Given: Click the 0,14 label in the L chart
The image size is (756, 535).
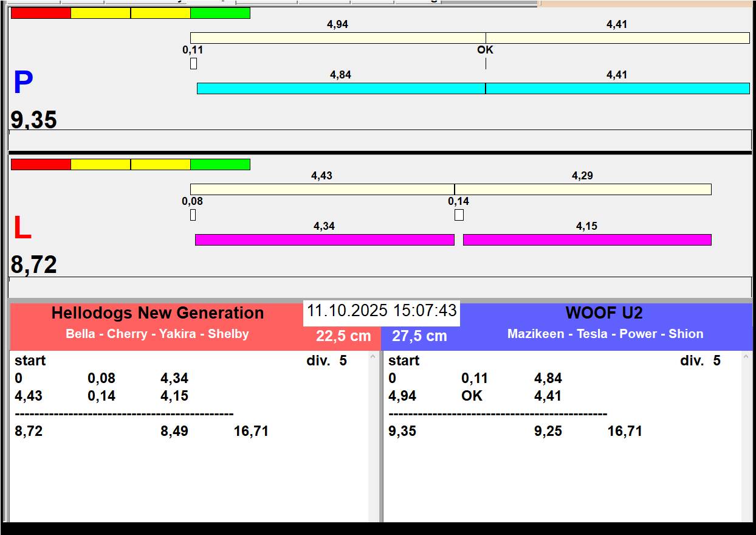Looking at the screenshot, I should tap(459, 201).
